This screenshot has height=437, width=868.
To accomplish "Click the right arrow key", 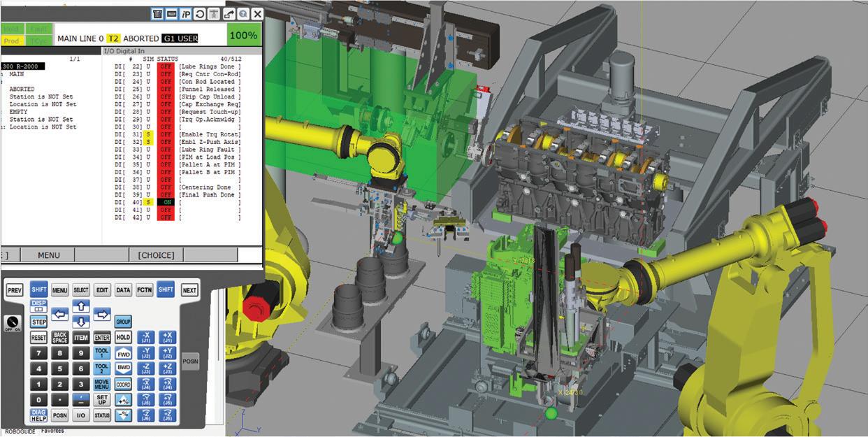I will pos(102,314).
